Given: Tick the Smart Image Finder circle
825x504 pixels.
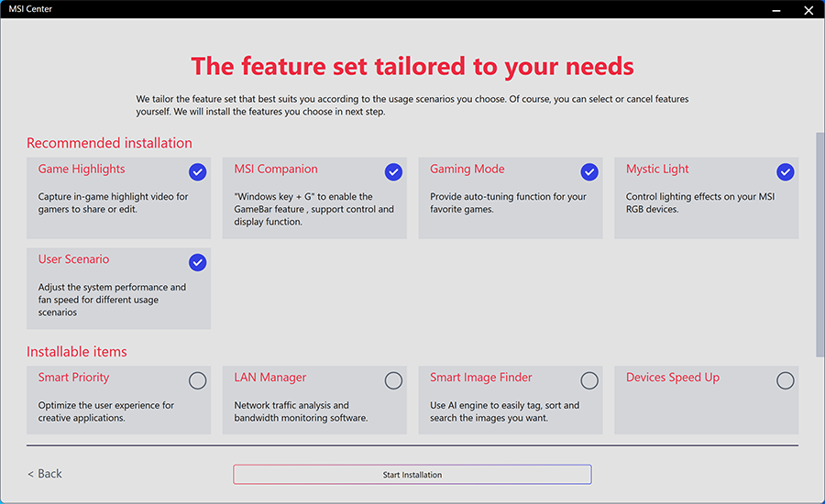Looking at the screenshot, I should click(x=589, y=380).
